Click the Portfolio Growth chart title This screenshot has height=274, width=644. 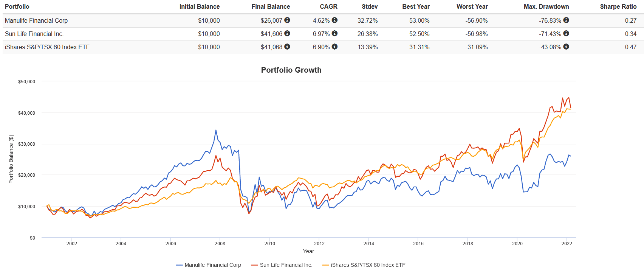coord(291,70)
